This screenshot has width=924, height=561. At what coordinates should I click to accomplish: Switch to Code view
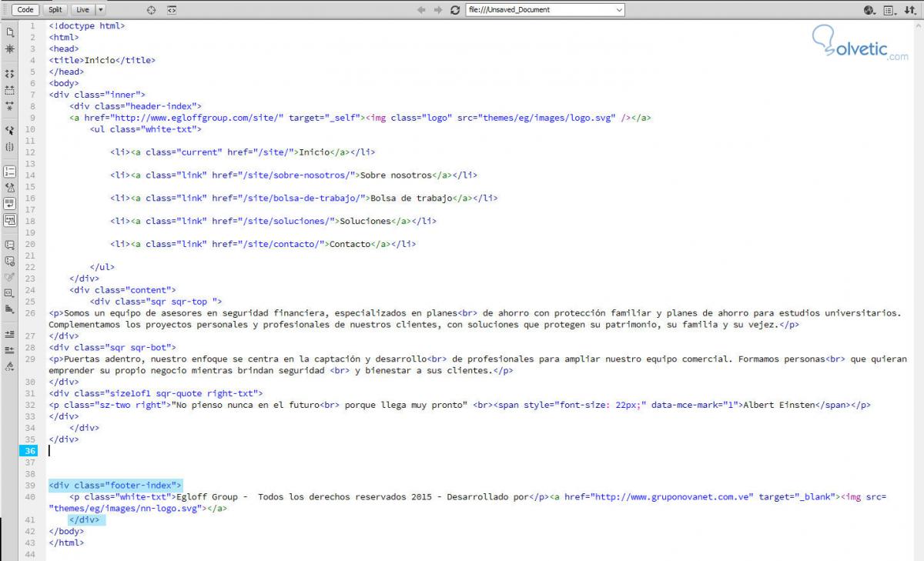[x=25, y=10]
